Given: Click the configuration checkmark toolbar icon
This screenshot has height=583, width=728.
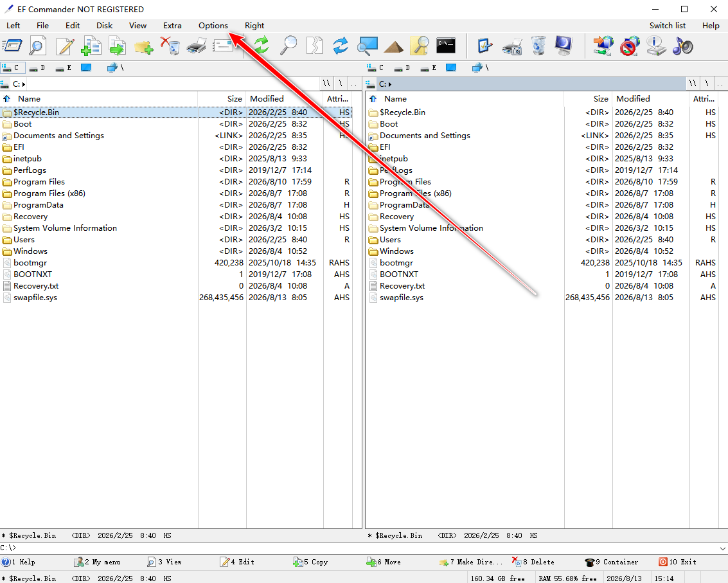Looking at the screenshot, I should [485, 46].
